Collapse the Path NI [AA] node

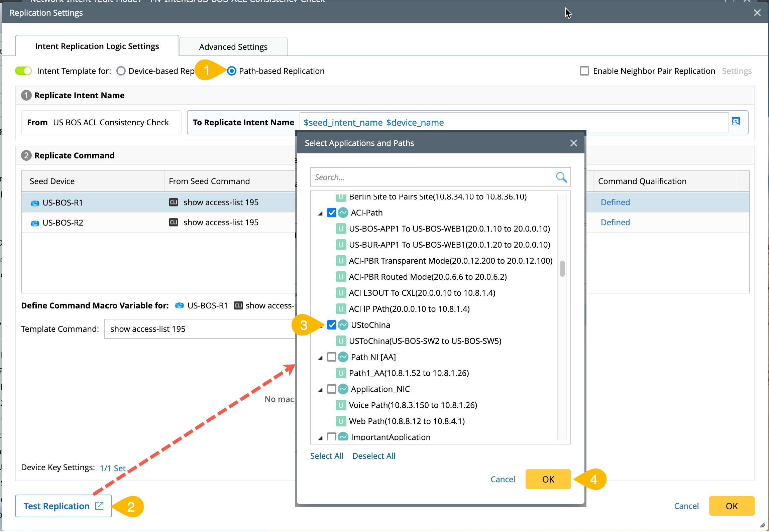[x=320, y=358]
